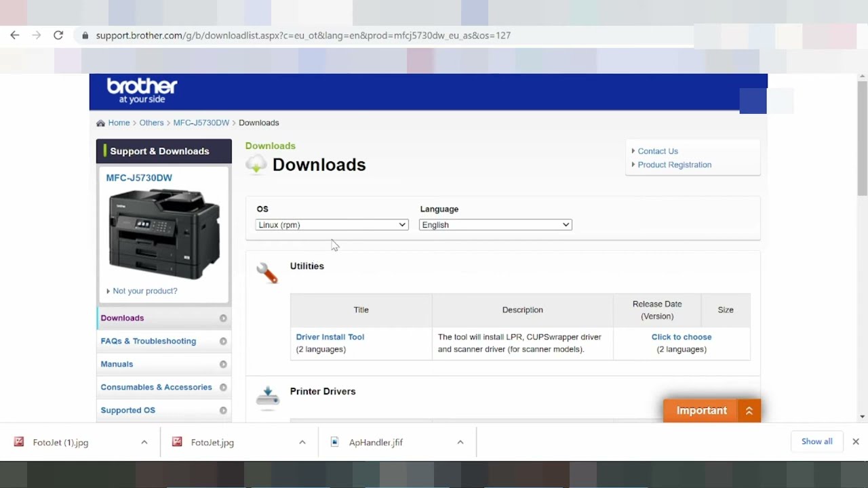The height and width of the screenshot is (488, 868).
Task: Click the arrow icon on Downloads sidebar row
Action: coord(223,318)
